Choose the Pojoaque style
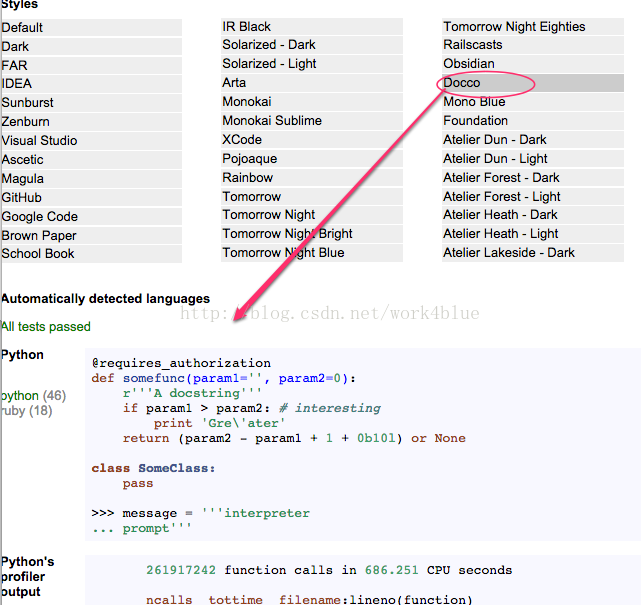The image size is (641, 605). pos(312,159)
